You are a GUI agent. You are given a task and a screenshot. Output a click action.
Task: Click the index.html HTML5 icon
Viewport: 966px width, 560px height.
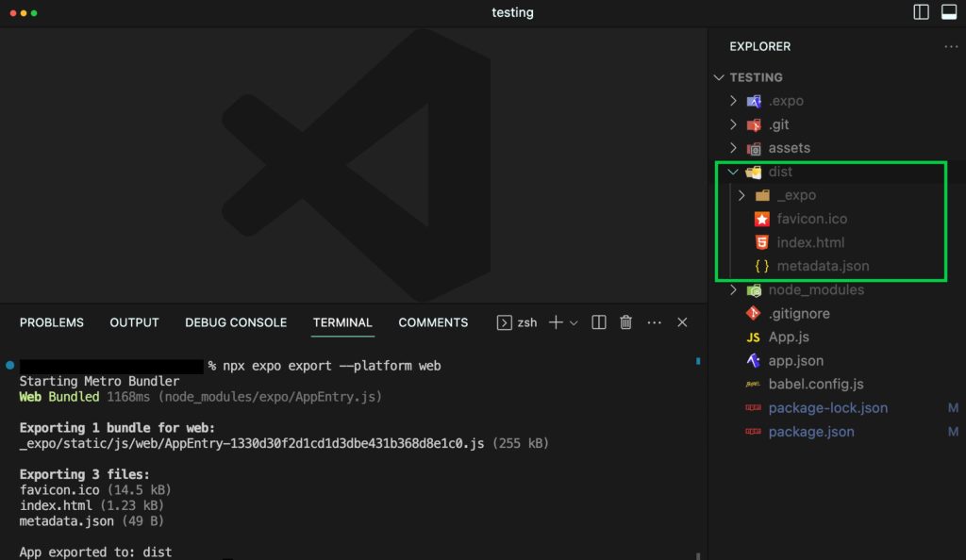762,242
